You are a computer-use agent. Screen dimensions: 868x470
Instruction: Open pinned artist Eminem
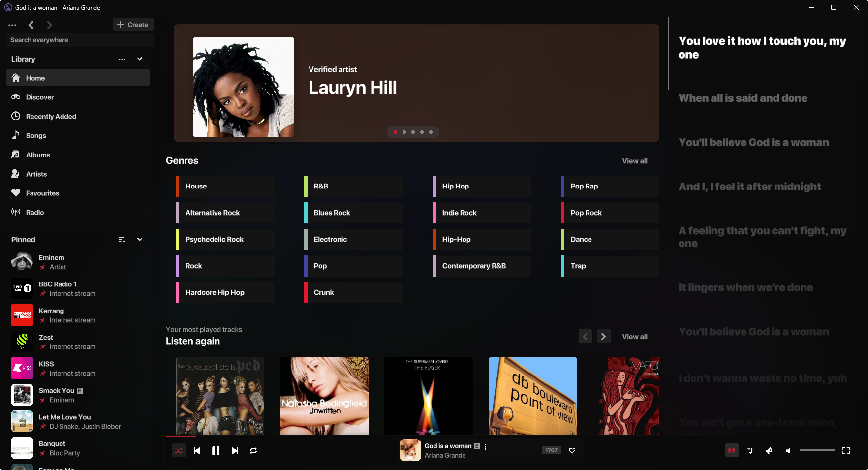(78, 262)
